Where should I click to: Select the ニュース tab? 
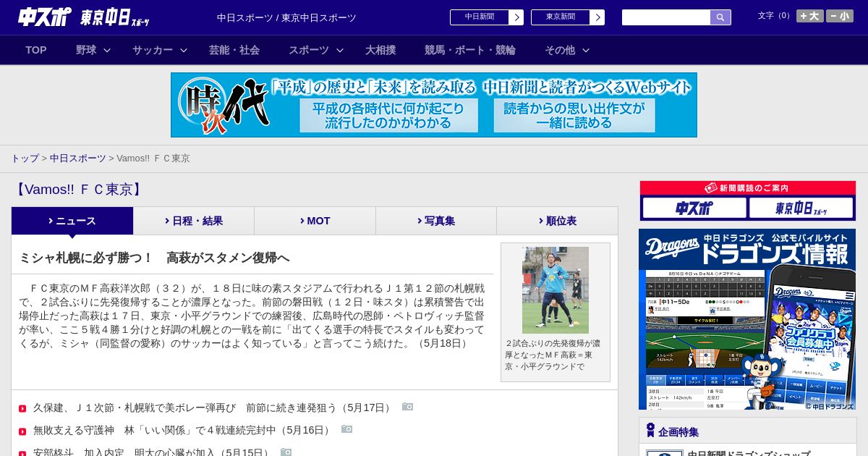pyautogui.click(x=72, y=221)
